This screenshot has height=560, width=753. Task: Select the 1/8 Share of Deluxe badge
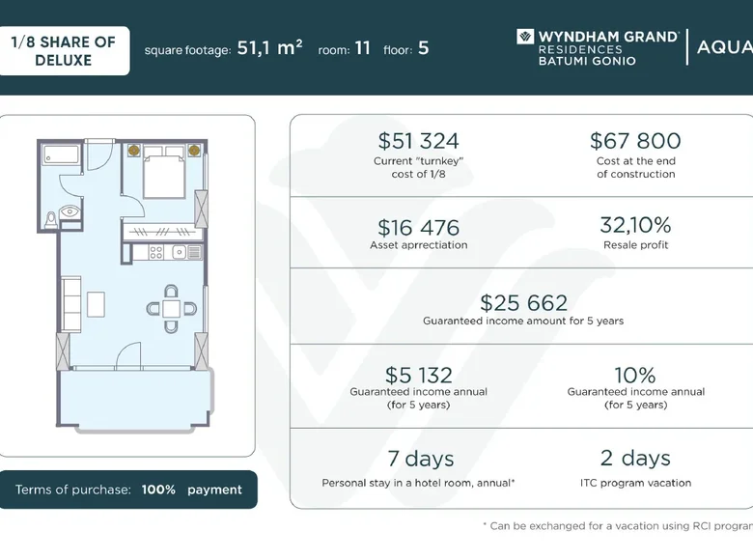click(x=64, y=51)
